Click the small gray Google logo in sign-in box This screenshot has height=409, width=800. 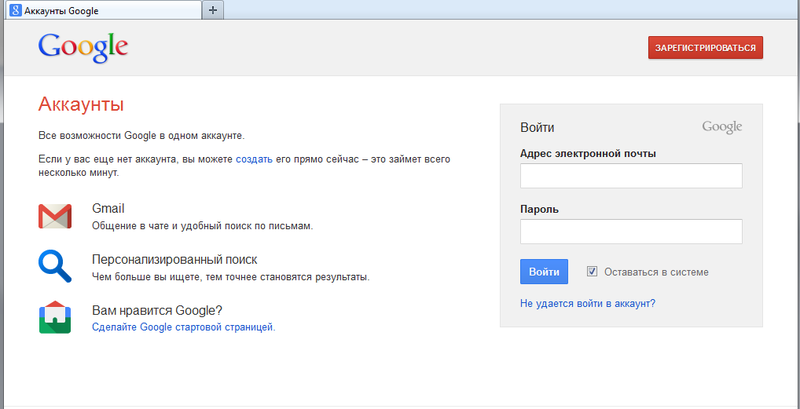pos(721,127)
